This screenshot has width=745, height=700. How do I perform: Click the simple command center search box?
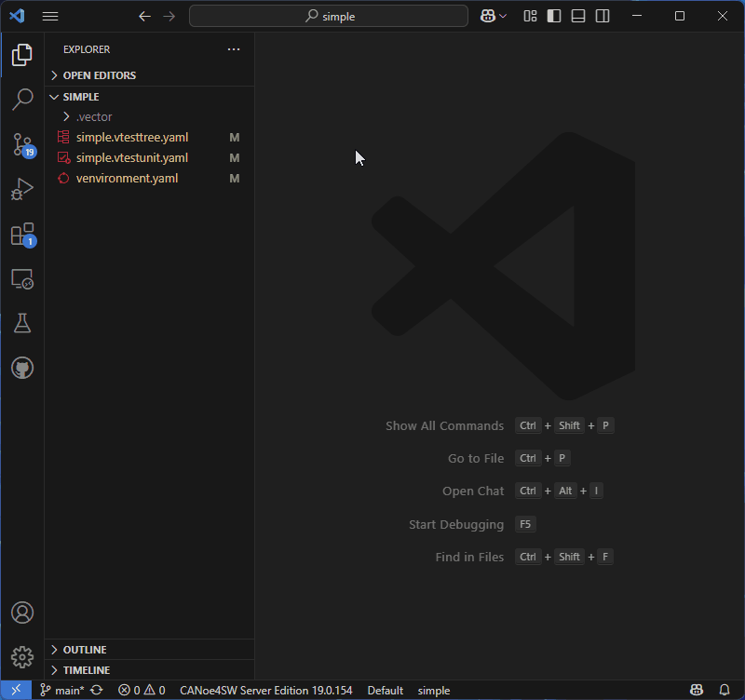coord(329,16)
